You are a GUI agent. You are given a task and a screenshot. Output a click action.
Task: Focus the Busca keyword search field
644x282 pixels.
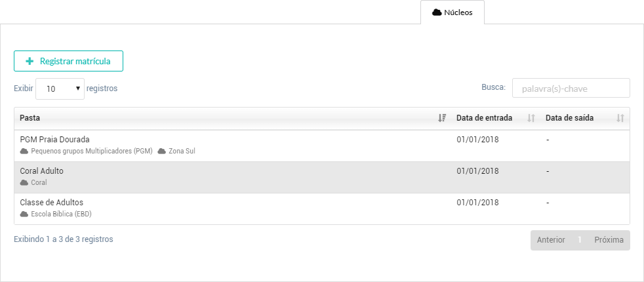point(571,89)
